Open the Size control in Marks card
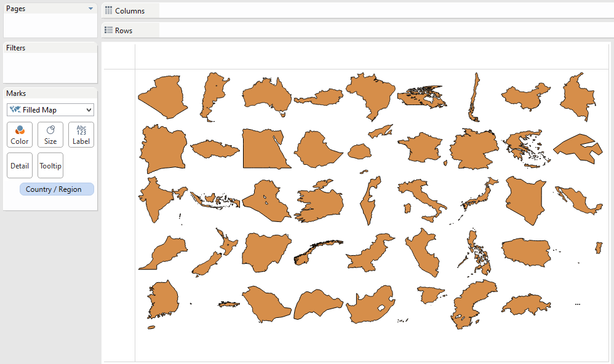 (50, 134)
